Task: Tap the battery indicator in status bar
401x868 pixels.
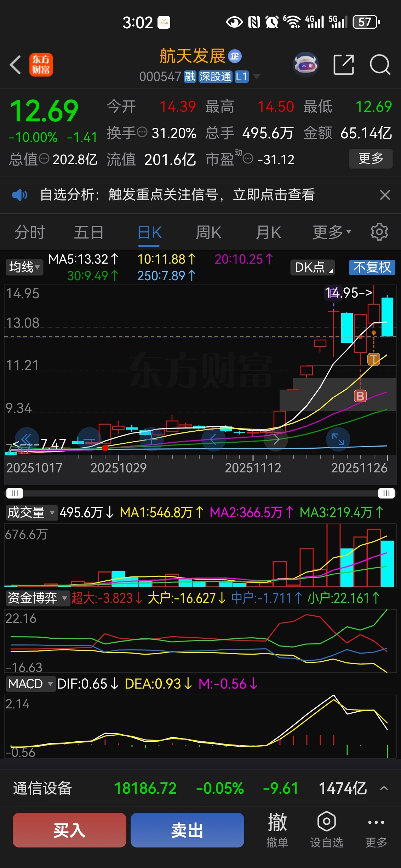Action: point(366,22)
